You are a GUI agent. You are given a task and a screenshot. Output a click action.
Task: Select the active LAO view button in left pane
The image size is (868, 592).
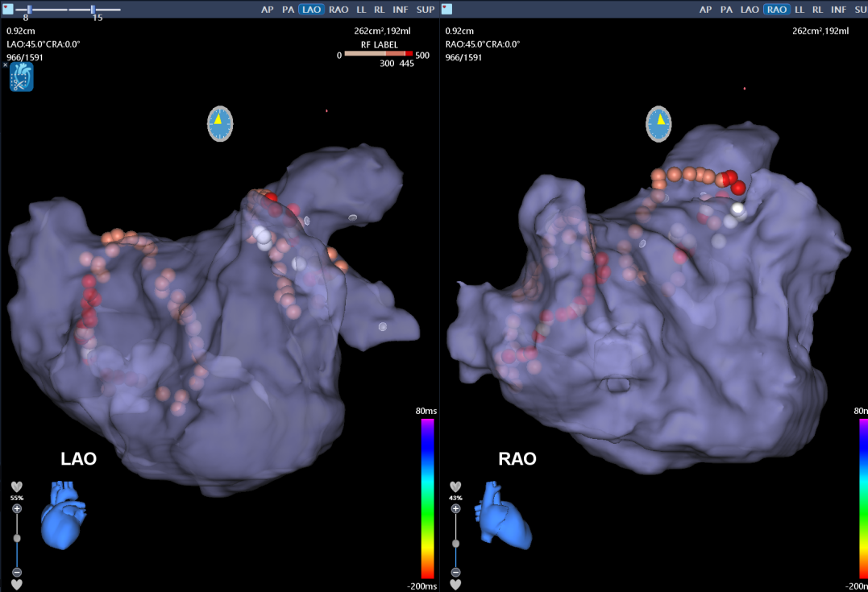point(312,10)
